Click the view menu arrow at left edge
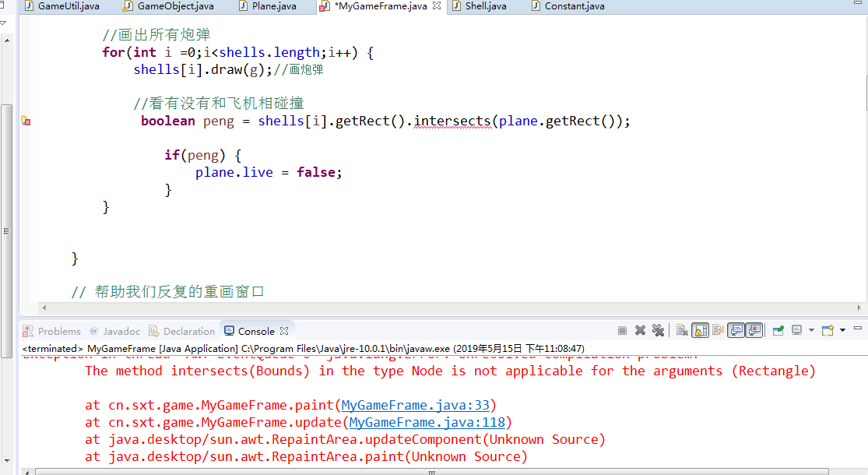The image size is (868, 475). point(3,23)
